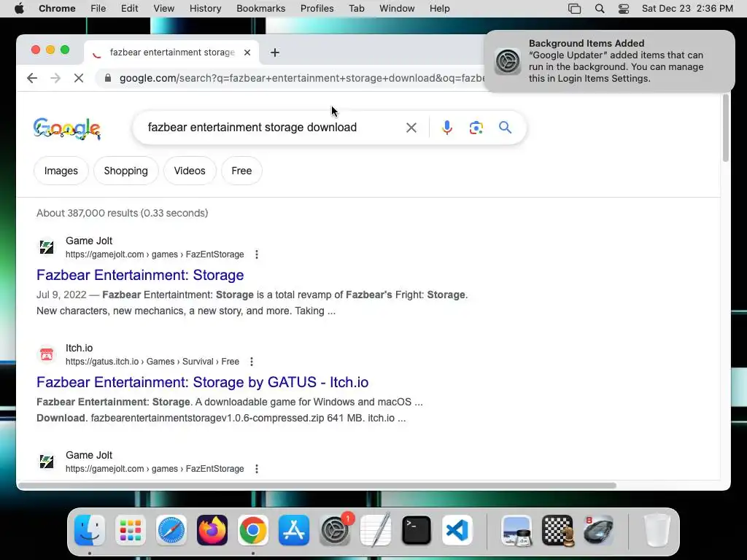Click the gamejolt.com URL under first result
This screenshot has width=747, height=560.
155,254
